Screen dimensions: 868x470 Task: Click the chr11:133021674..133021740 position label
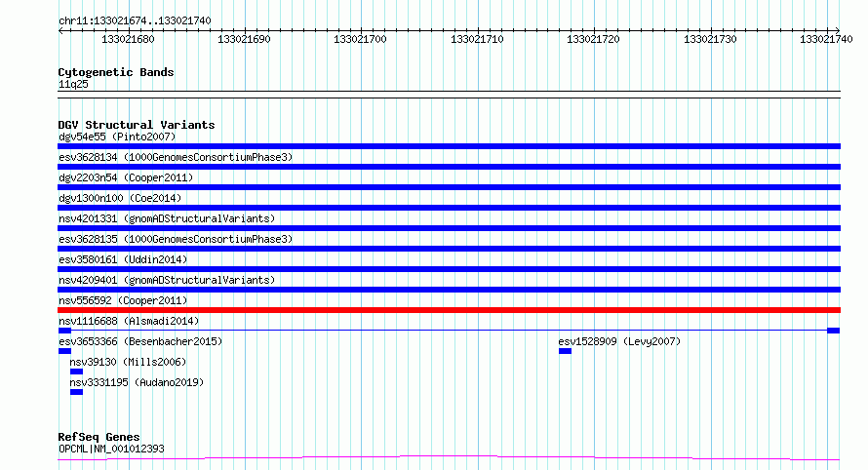(135, 20)
